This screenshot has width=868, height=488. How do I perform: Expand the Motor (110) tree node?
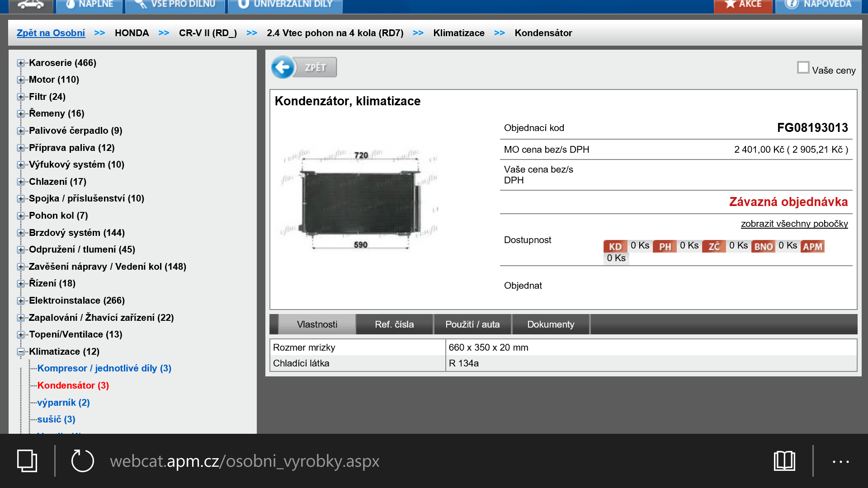21,80
